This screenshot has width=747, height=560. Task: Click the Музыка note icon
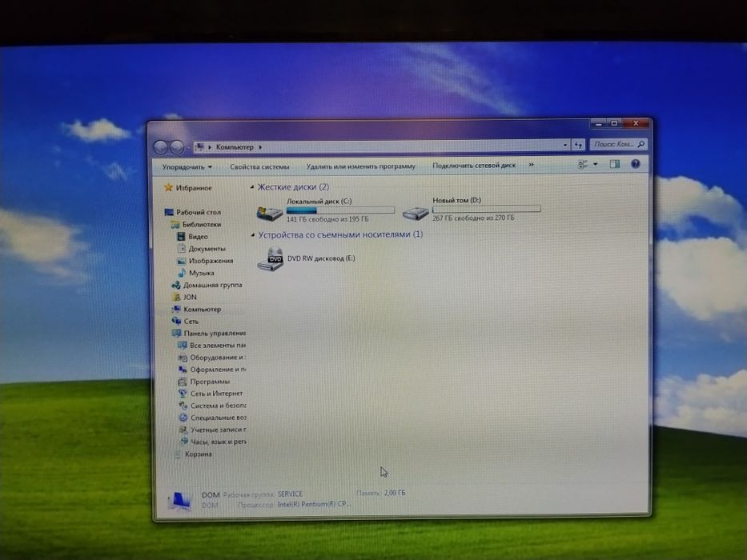pos(182,273)
